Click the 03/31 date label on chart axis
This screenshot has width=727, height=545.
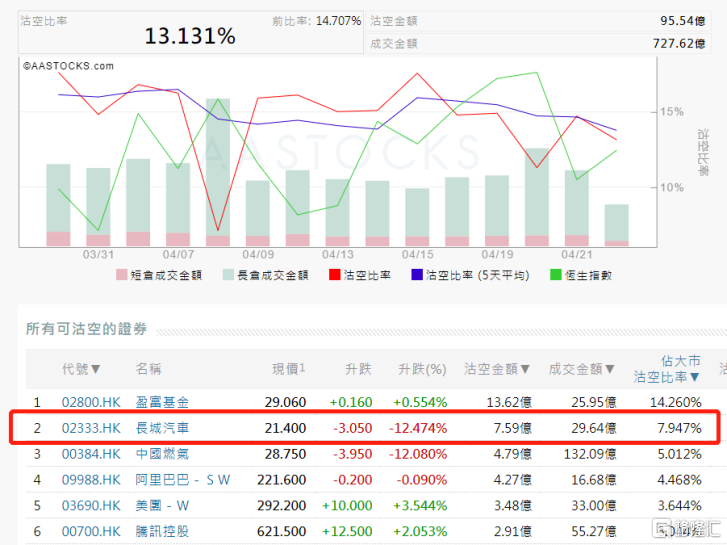point(98,255)
